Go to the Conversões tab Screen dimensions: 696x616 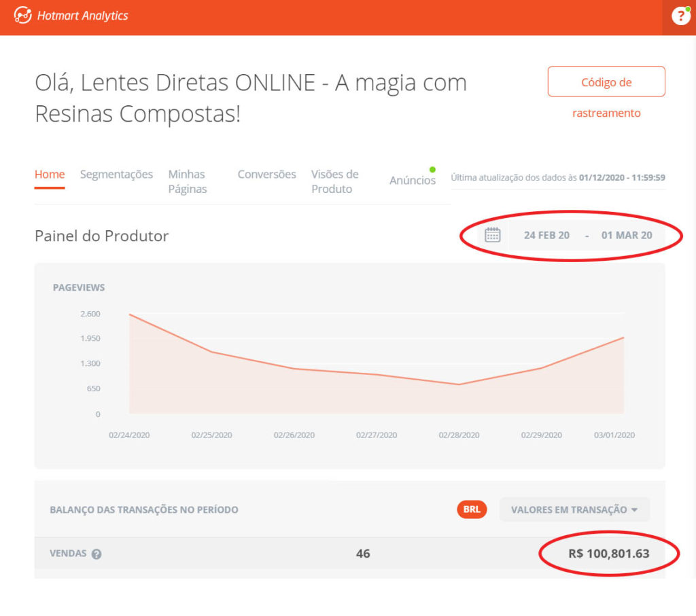(x=266, y=175)
